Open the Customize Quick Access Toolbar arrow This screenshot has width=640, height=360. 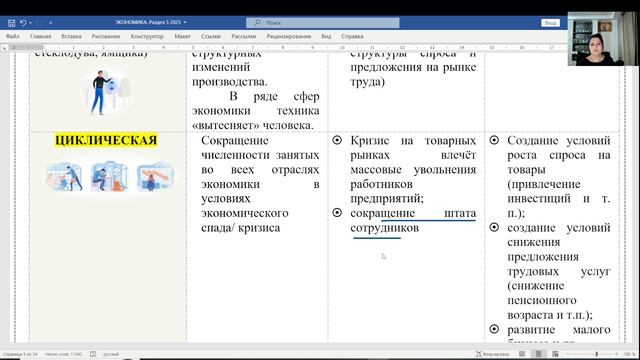[x=50, y=23]
